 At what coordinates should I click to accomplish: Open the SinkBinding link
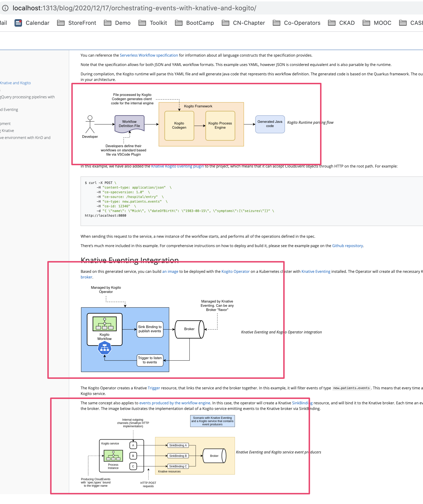click(302, 403)
